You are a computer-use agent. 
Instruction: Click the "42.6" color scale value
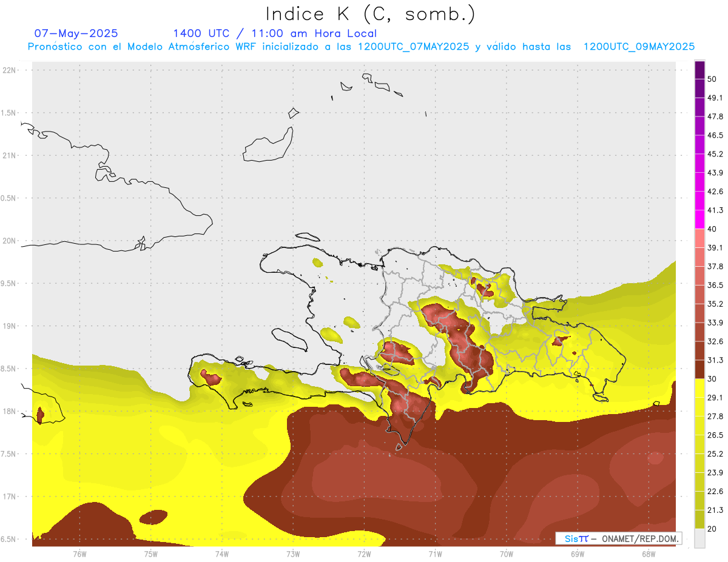coord(715,192)
